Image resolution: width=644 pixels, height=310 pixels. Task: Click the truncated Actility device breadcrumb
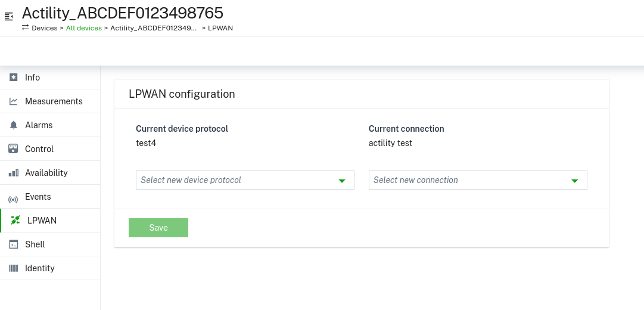153,28
